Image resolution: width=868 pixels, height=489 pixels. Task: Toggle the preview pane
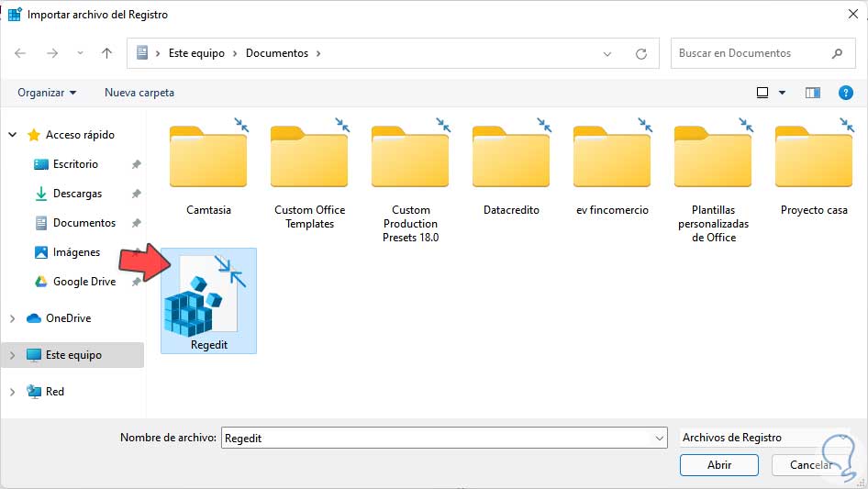(x=813, y=93)
